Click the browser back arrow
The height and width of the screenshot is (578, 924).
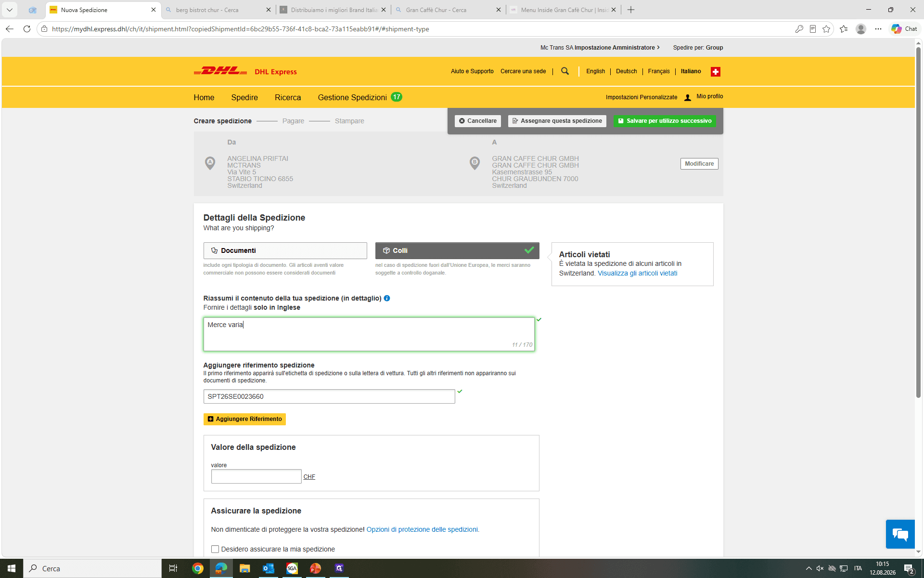pyautogui.click(x=10, y=29)
